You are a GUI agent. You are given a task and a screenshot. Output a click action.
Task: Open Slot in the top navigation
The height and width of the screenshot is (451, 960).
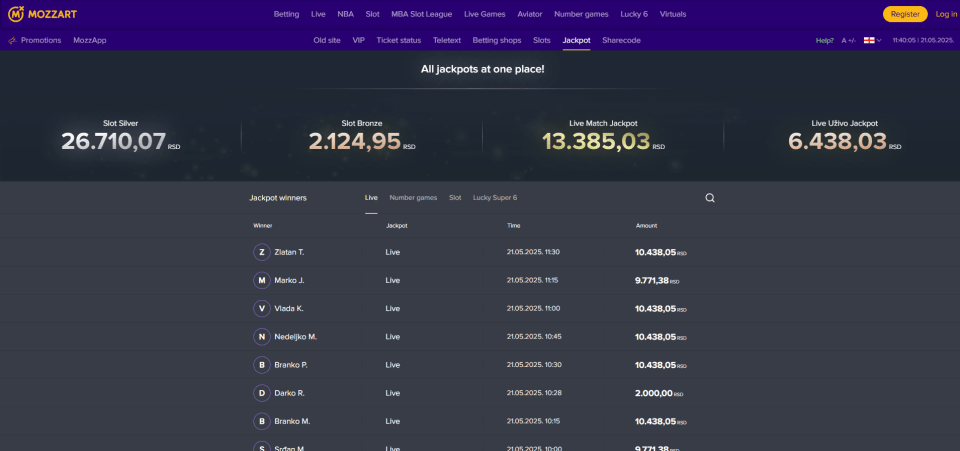click(x=372, y=14)
